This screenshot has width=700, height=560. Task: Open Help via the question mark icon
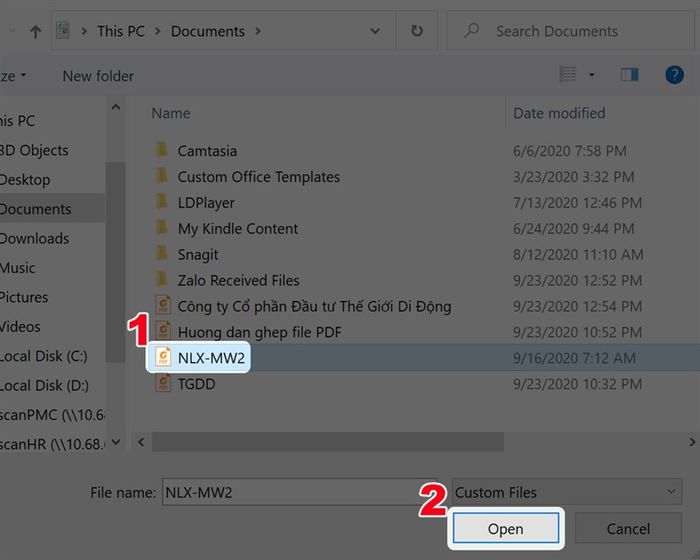coord(674,75)
